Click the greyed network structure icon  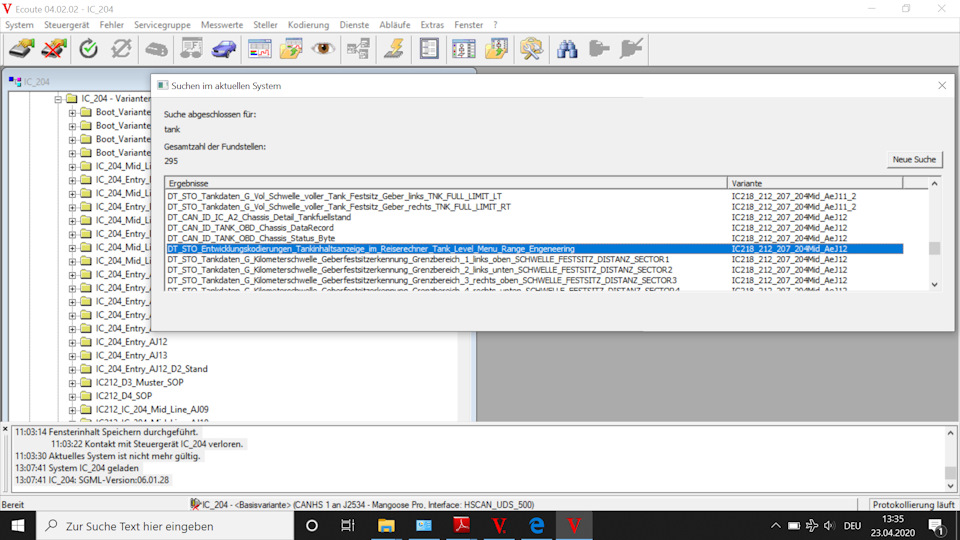click(x=358, y=48)
